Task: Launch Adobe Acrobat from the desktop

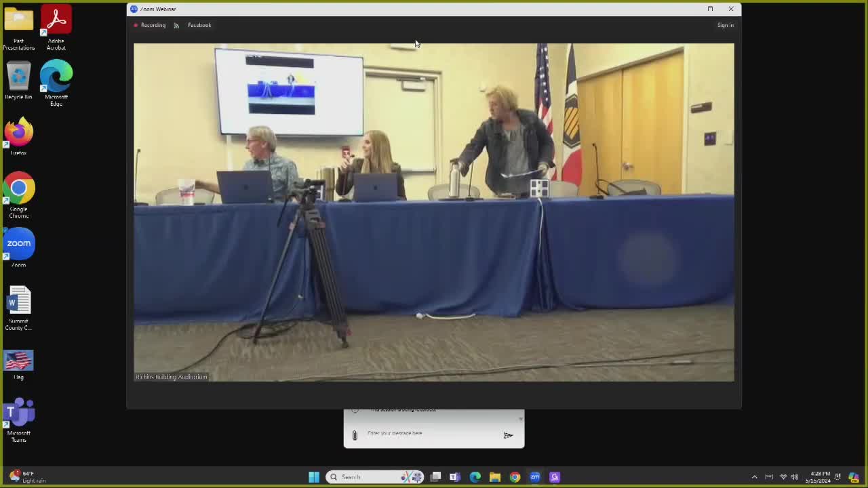Action: (x=56, y=20)
